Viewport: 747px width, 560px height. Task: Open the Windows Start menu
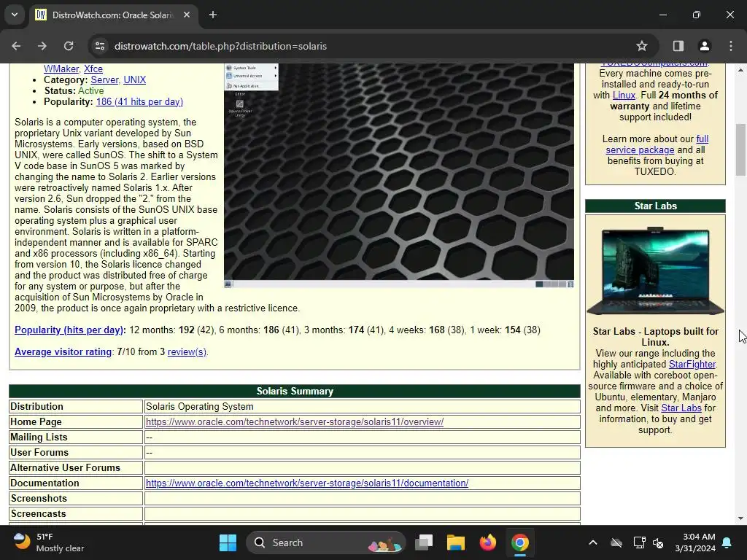click(x=228, y=542)
